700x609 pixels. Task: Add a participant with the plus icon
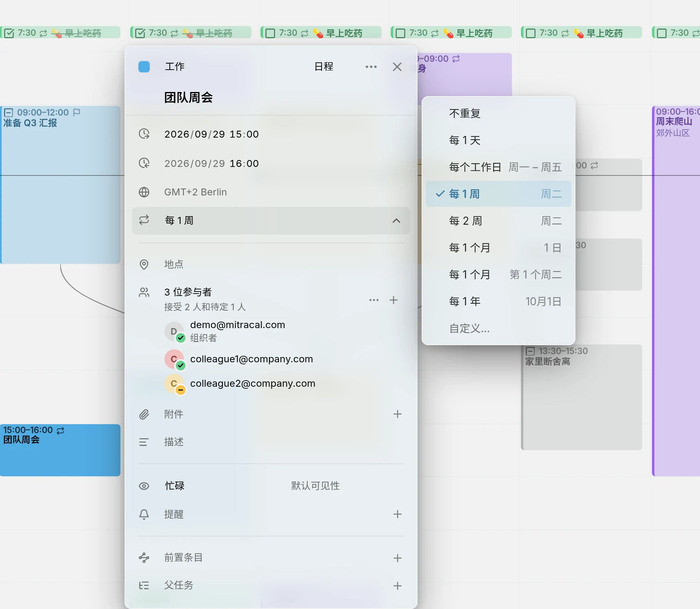click(x=394, y=300)
